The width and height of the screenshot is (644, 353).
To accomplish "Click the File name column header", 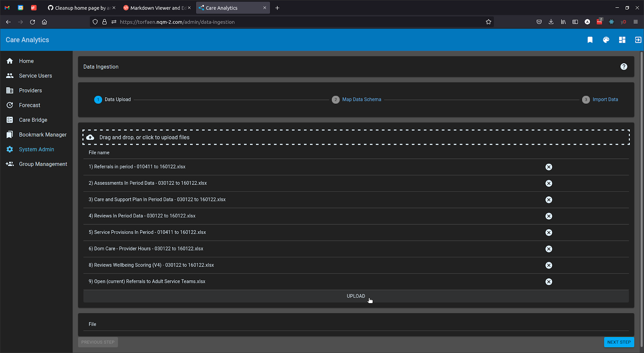I will click(x=99, y=153).
